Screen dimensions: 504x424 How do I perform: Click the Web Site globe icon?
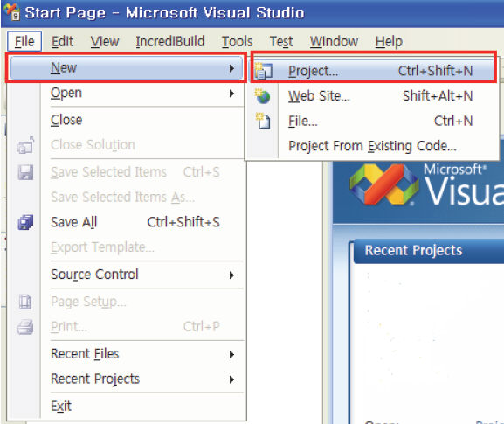[x=263, y=96]
